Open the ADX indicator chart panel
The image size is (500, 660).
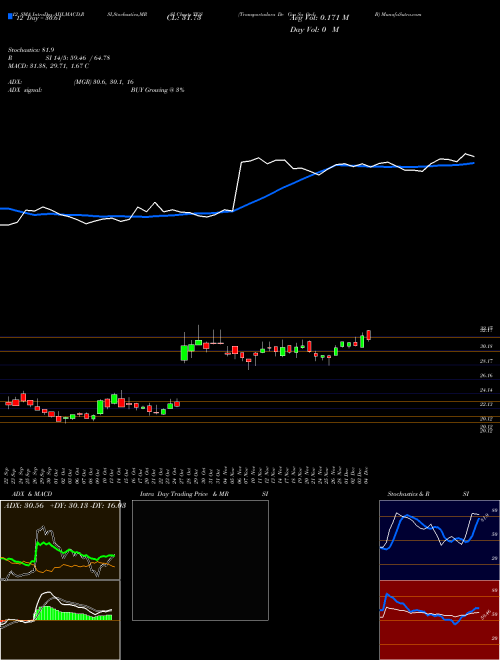pyautogui.click(x=60, y=540)
